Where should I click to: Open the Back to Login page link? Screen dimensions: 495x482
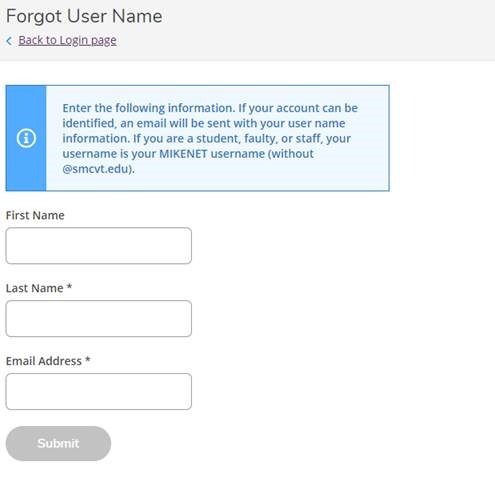point(67,40)
